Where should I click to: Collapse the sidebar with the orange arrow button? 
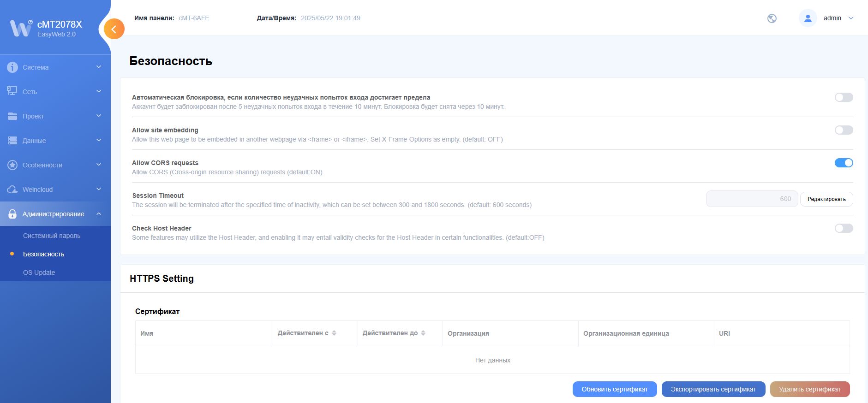(114, 29)
